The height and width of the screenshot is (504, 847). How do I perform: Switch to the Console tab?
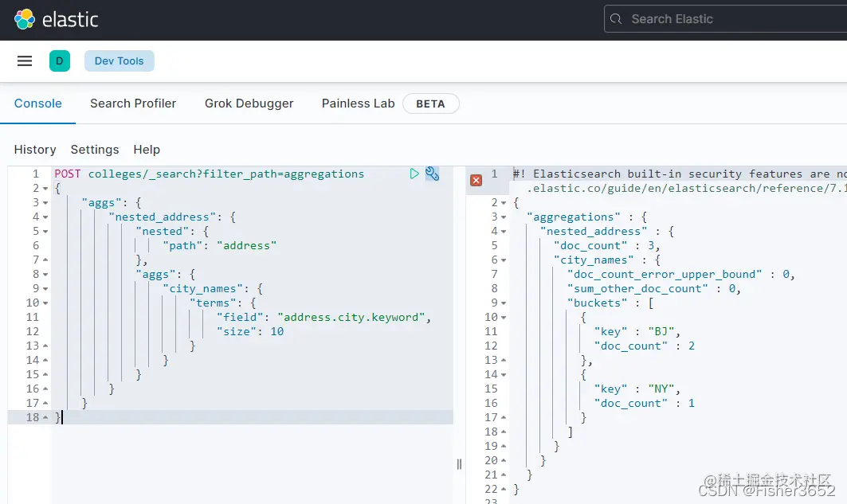[37, 104]
